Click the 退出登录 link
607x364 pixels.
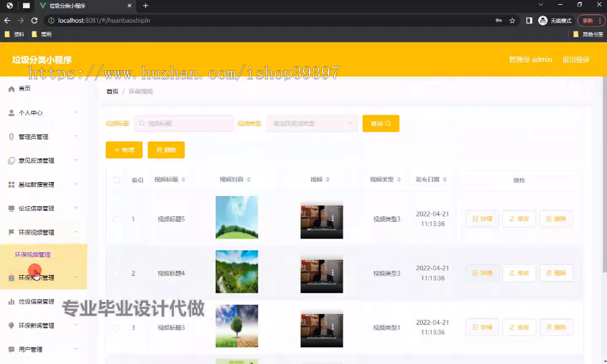tap(576, 59)
